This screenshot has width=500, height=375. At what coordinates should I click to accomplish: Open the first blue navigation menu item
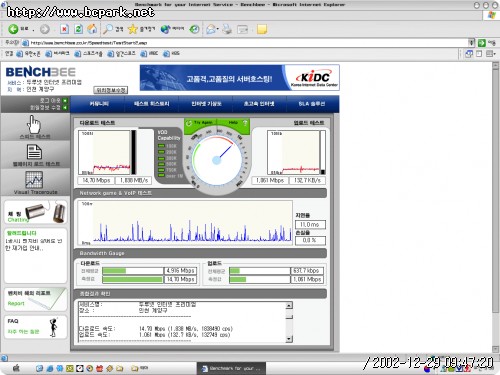pyautogui.click(x=99, y=104)
